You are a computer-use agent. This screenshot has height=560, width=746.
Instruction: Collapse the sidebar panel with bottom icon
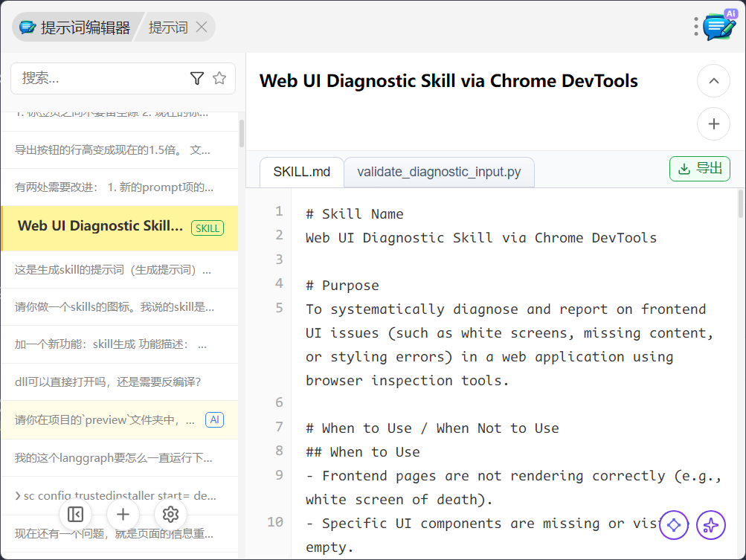[x=75, y=514]
